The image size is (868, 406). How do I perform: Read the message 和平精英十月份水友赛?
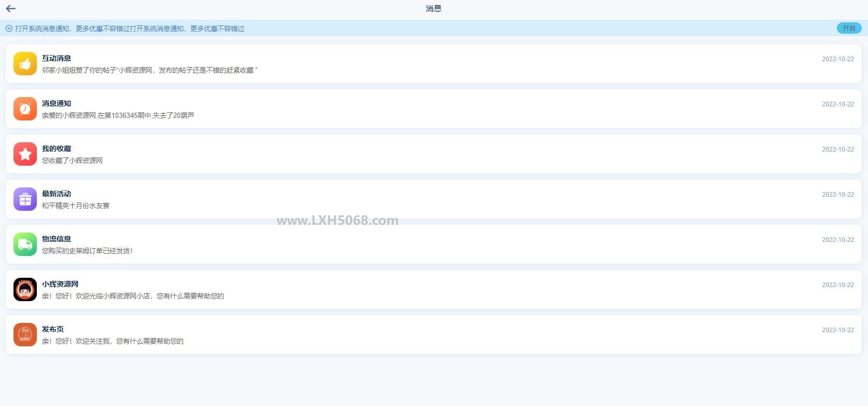click(x=76, y=206)
